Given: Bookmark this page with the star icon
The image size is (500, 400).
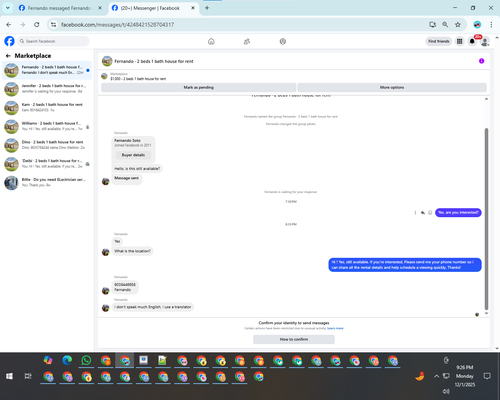Looking at the screenshot, I should pyautogui.click(x=458, y=24).
